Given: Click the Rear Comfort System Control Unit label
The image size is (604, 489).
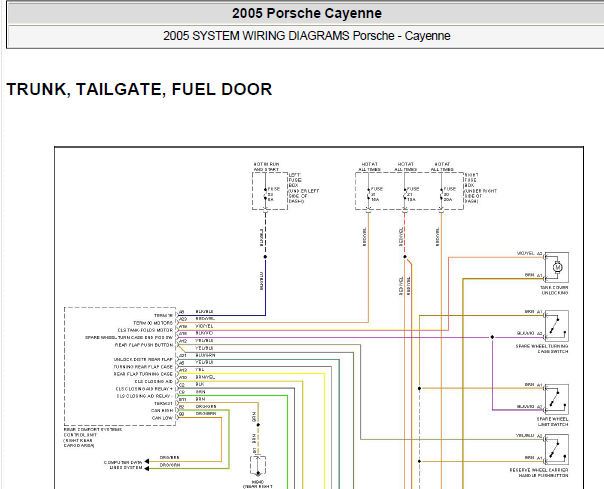Looking at the screenshot, I should click(x=92, y=437).
